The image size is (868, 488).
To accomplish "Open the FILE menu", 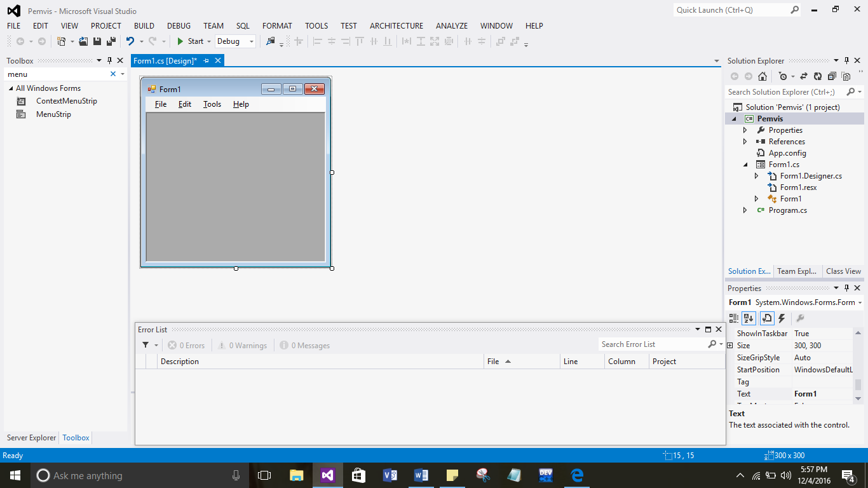I will click(x=13, y=26).
